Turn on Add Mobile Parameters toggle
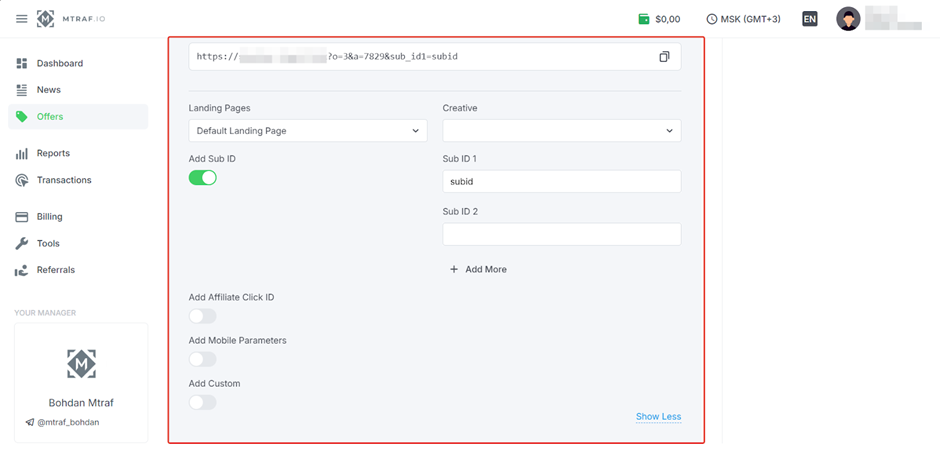The image size is (940, 449). (x=203, y=359)
